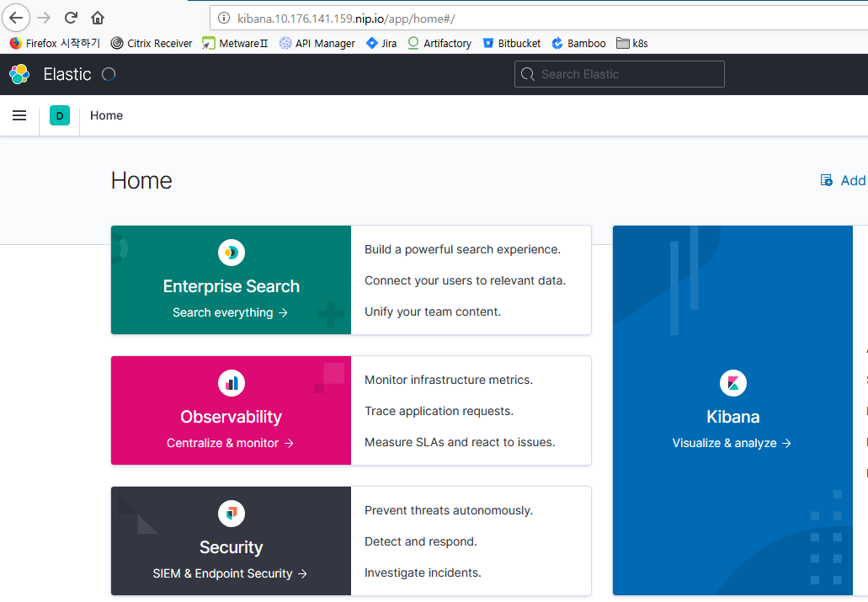Open the Bitbucket bookmark
Viewport: 868px width, 602px height.
pyautogui.click(x=512, y=43)
